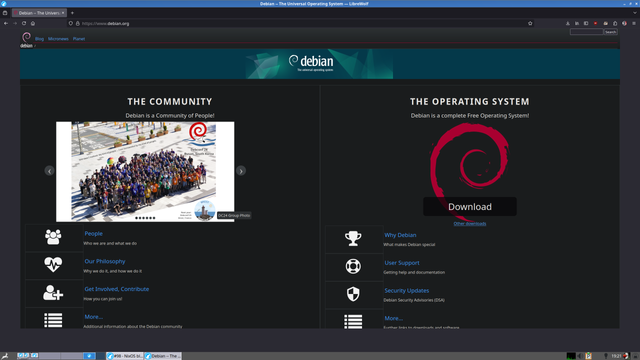Close the Debian browser tab
The width and height of the screenshot is (640, 360).
pyautogui.click(x=63, y=13)
